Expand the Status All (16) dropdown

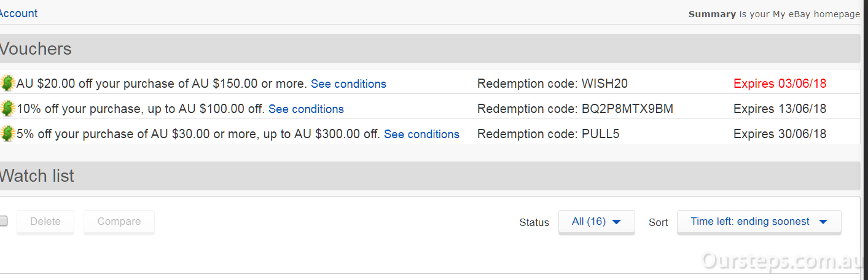596,222
